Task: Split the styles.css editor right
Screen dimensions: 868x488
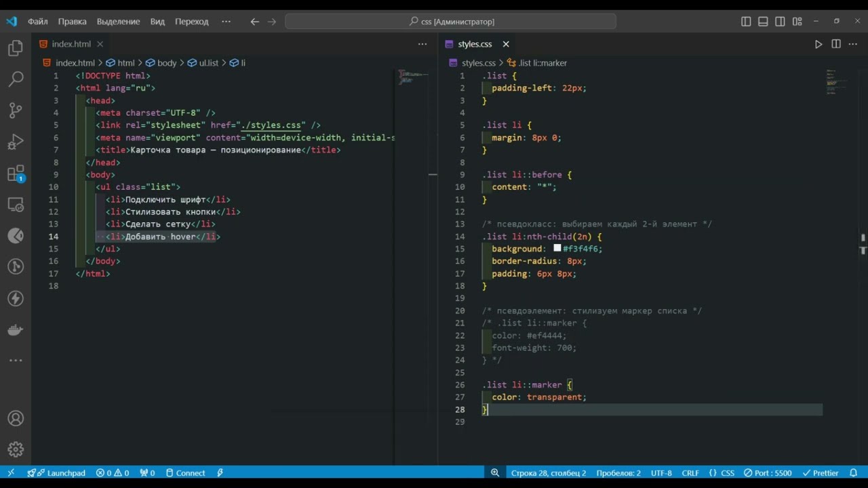Action: click(836, 44)
